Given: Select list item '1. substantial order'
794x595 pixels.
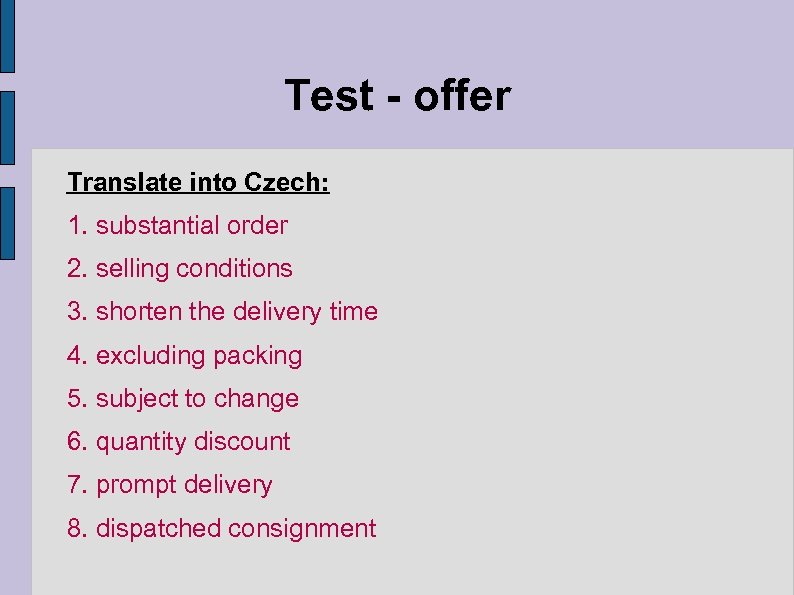Looking at the screenshot, I should point(177,226).
